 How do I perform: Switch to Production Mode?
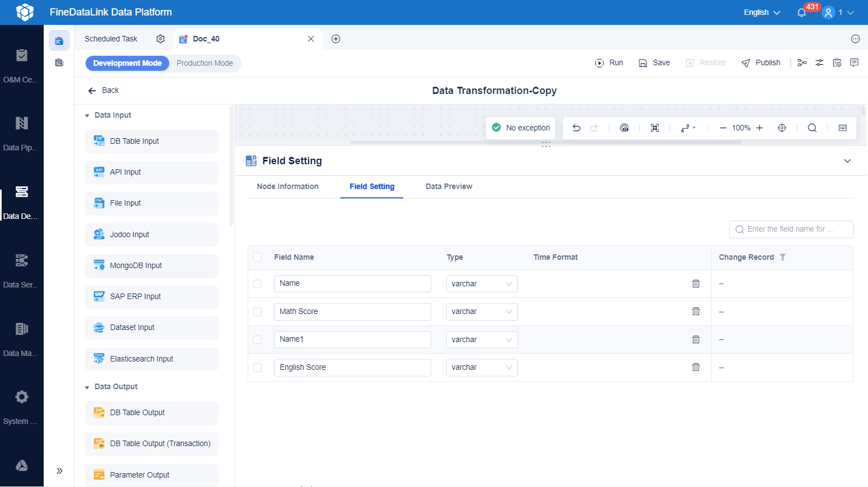[205, 63]
